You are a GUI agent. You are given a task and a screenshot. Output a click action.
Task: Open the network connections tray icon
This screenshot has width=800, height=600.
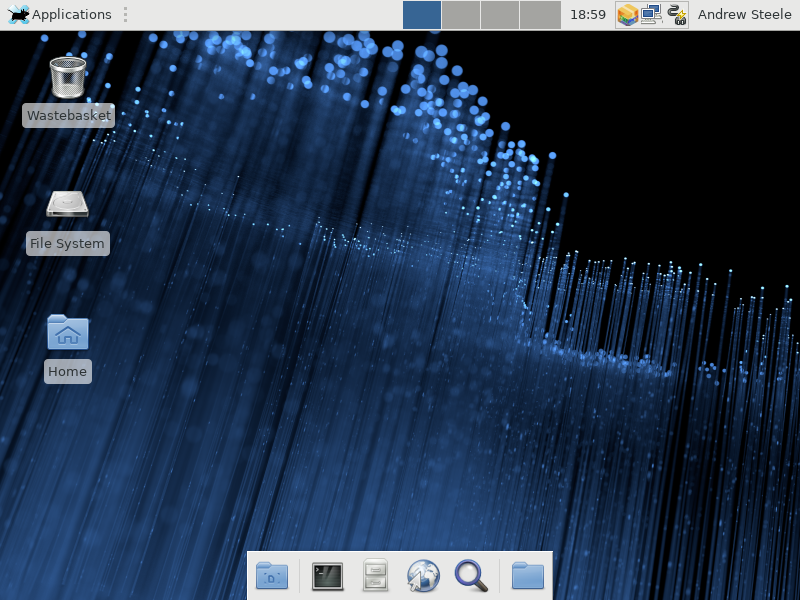click(652, 15)
